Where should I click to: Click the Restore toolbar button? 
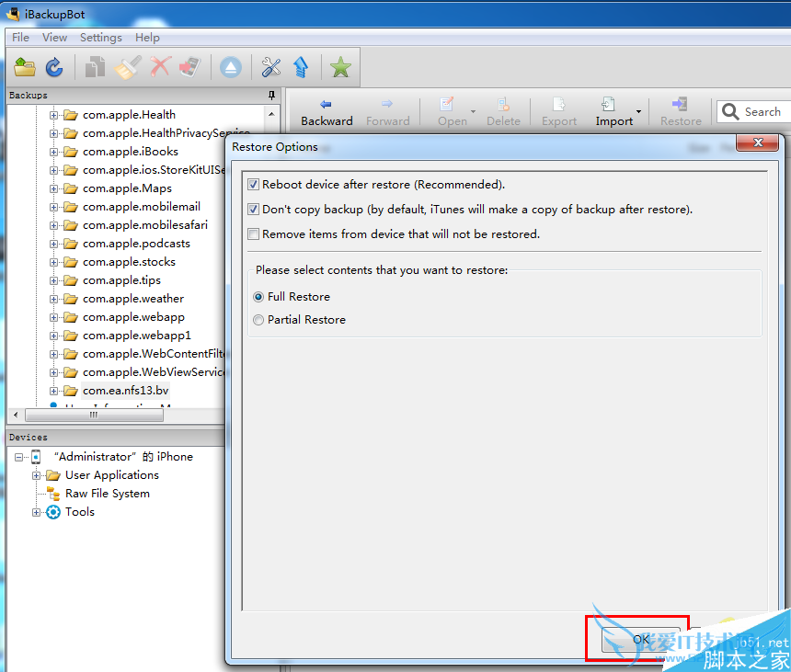[681, 112]
